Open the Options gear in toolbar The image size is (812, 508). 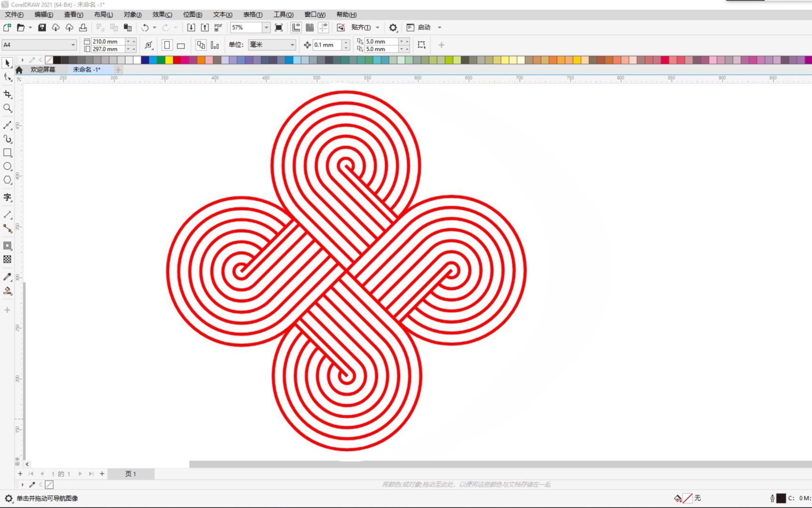point(393,27)
